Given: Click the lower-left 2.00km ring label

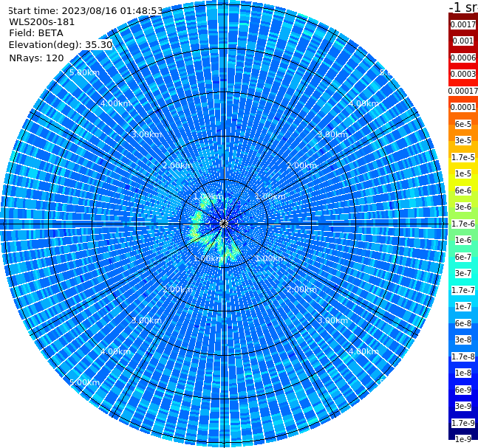Looking at the screenshot, I should tap(178, 289).
